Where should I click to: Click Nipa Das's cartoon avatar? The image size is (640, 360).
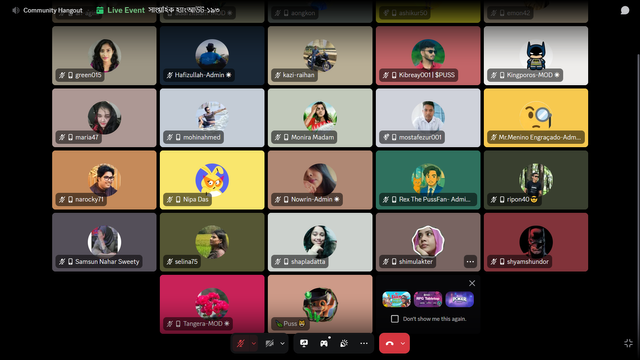click(212, 180)
